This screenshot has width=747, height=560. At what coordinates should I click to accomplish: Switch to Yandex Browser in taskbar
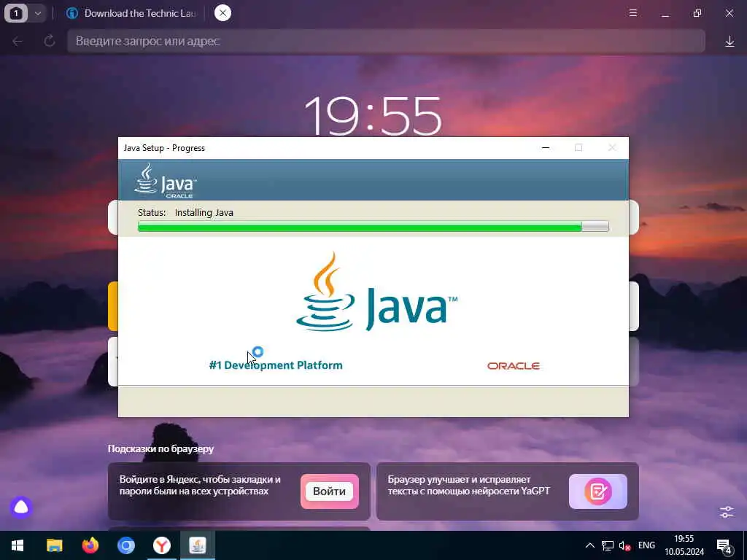point(162,545)
